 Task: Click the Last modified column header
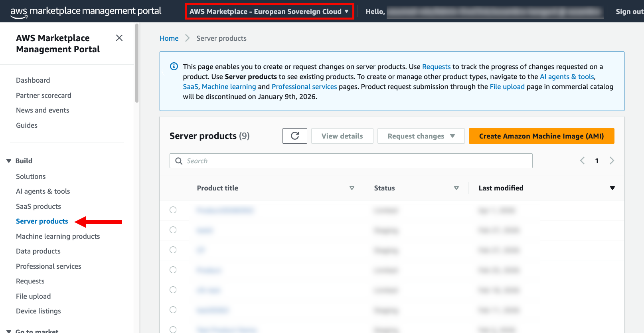pos(501,188)
